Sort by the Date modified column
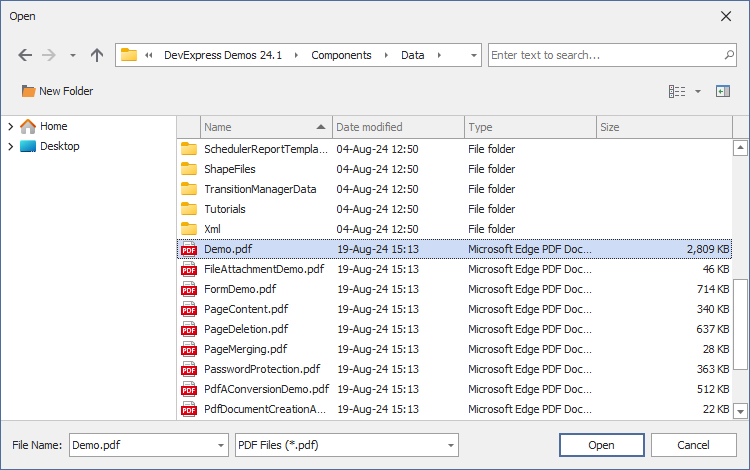This screenshot has width=750, height=470. click(x=398, y=127)
